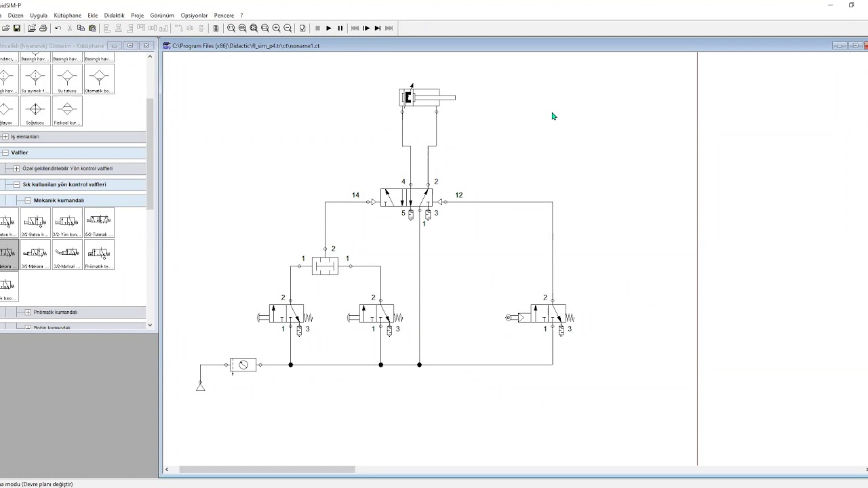Select the 5/2 directional valve in the circuit
Viewport: 868px width, 488px height.
(406, 198)
